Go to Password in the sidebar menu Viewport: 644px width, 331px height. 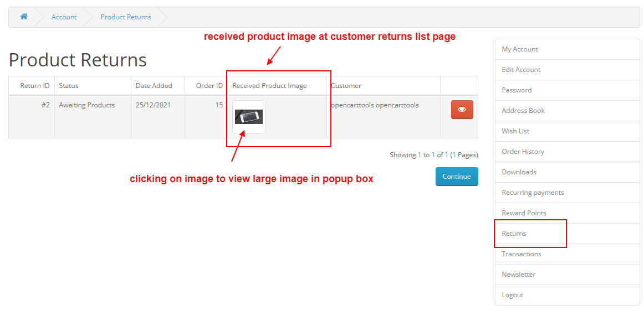567,90
